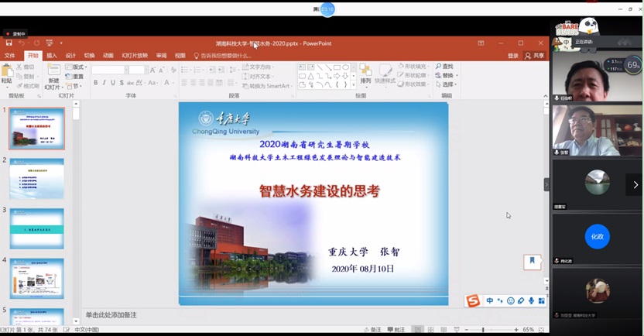Click the Save icon in quick access toolbar
The height and width of the screenshot is (336, 644).
pos(9,43)
